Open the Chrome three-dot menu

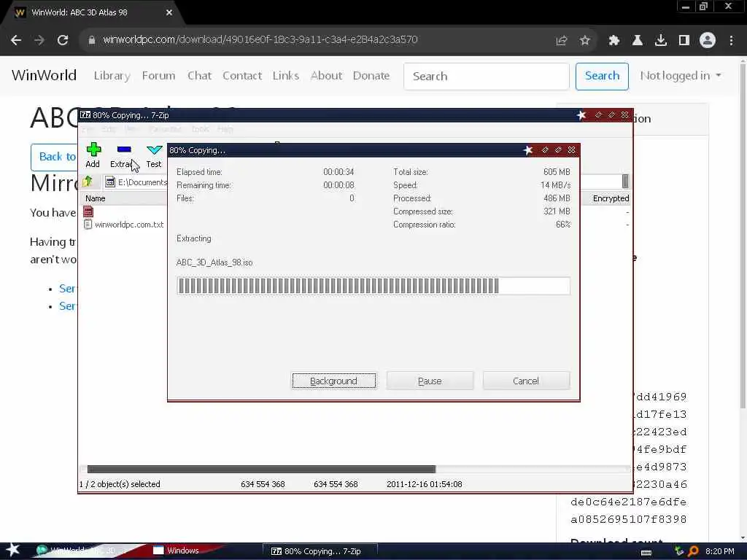[x=731, y=41]
